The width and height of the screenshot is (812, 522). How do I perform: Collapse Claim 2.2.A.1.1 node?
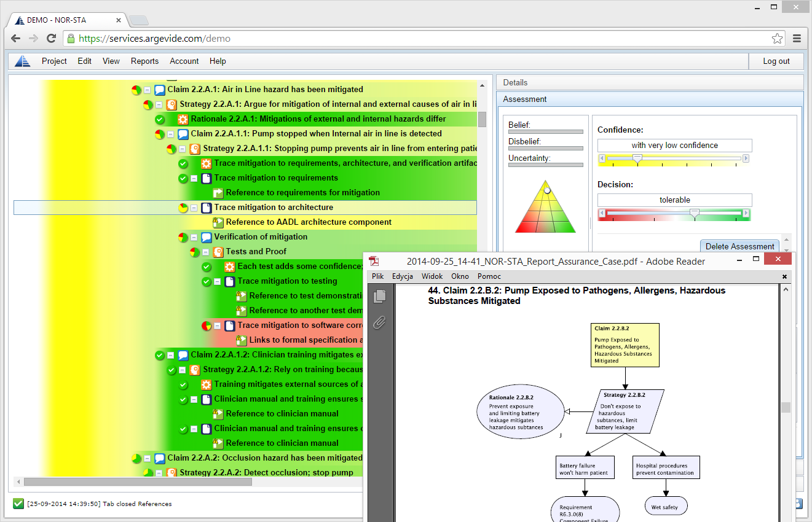[171, 134]
